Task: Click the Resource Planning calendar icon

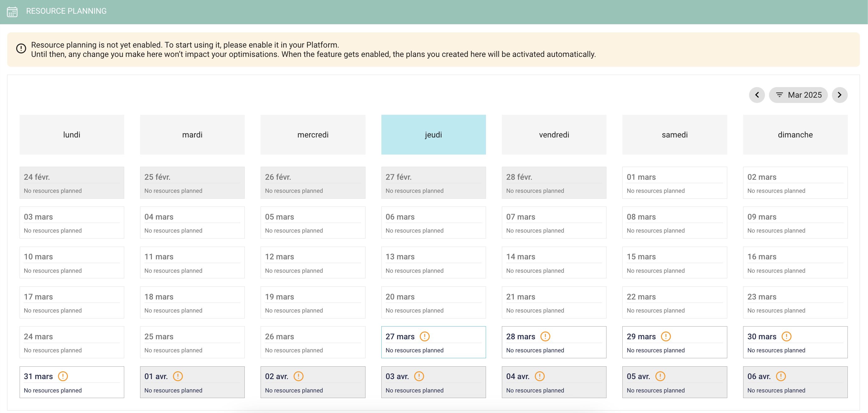Action: click(12, 12)
